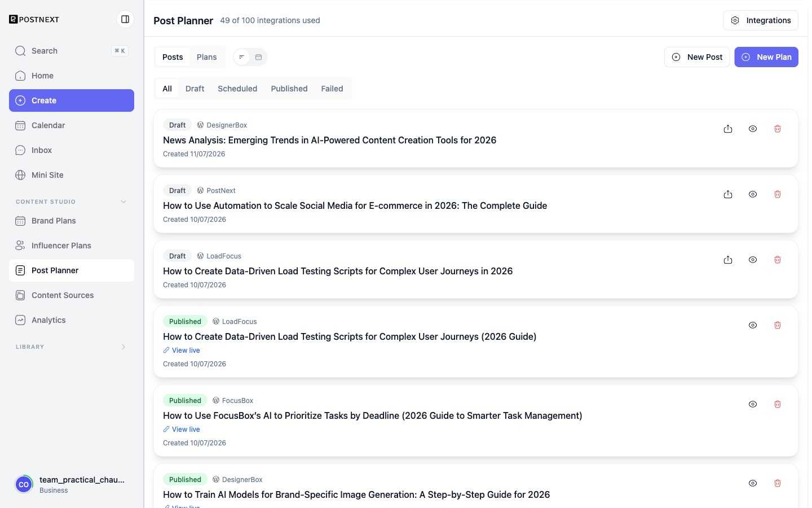Screen dimensions: 812x508
Task: Delete the published LoadFocus post
Action: coord(778,325)
